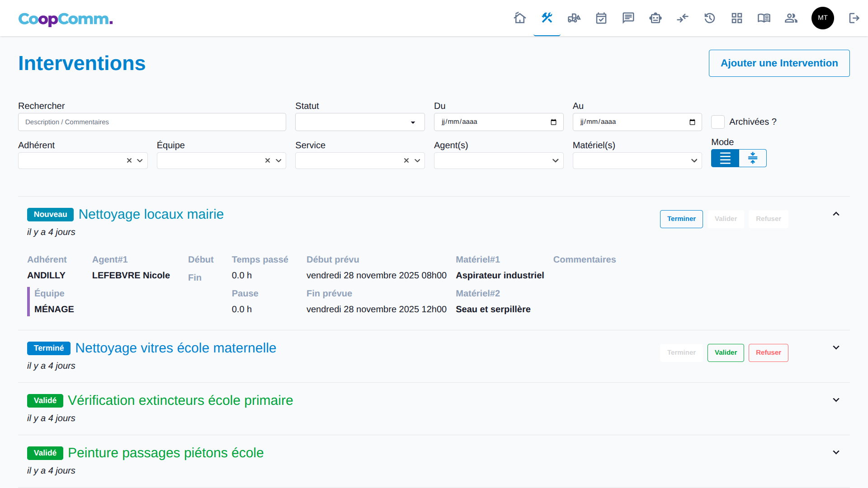This screenshot has height=488, width=868.
Task: Open the Agent(s) dropdown
Action: tap(498, 160)
